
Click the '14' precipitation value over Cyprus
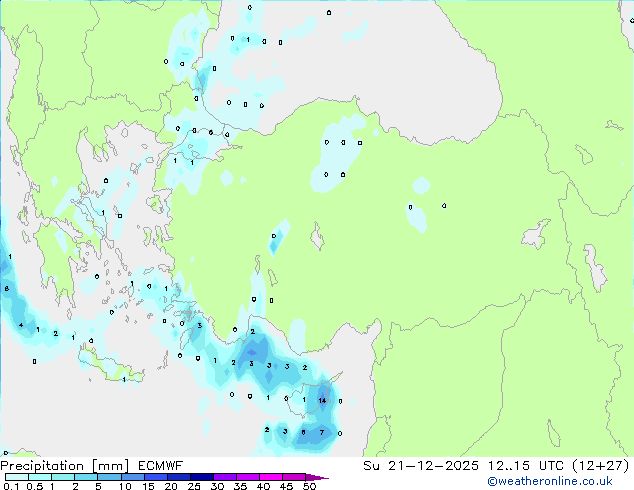click(322, 401)
